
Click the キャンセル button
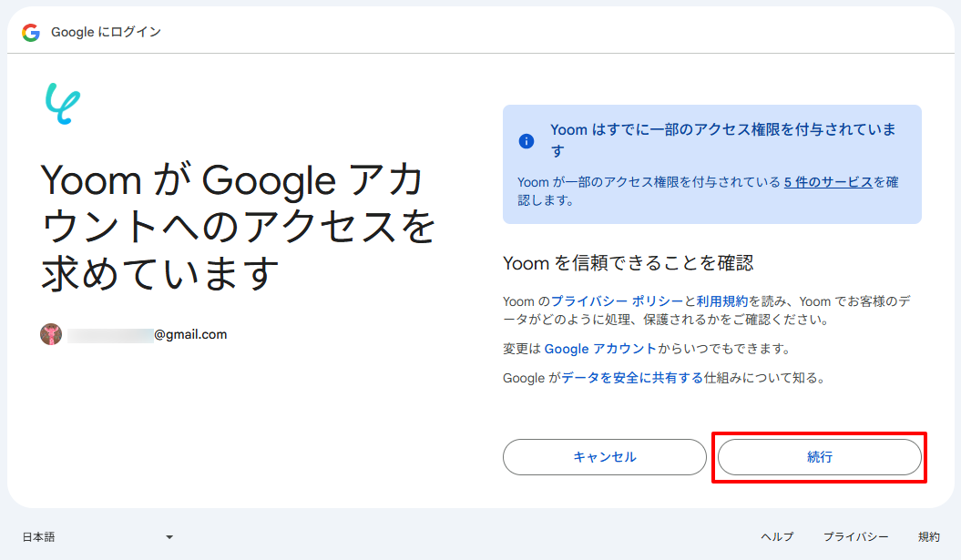click(x=604, y=457)
